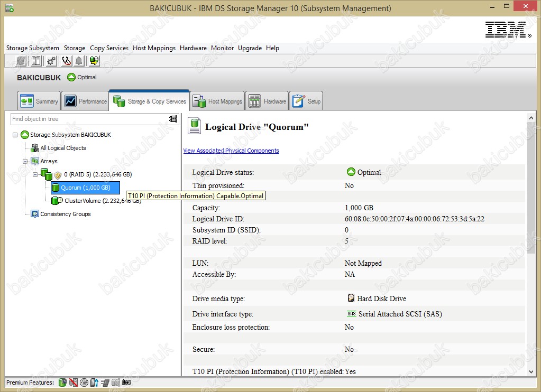Viewport: 541px width, 392px height.
Task: Click the fast-moving drive premium feature icon
Action: point(105,382)
